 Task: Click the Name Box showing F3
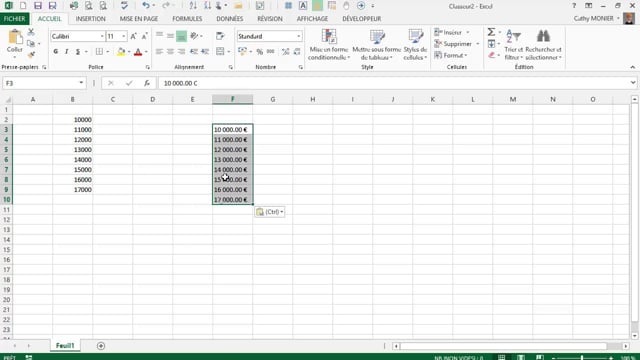pos(41,83)
